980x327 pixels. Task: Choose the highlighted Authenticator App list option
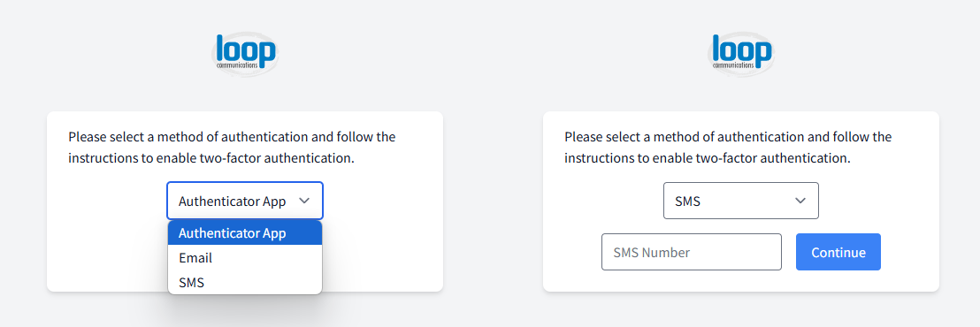click(245, 232)
